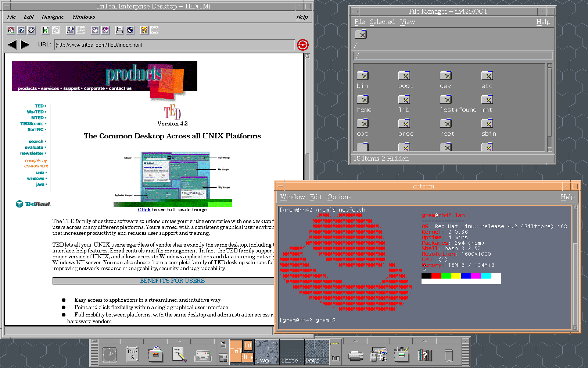Switch to workspace Four
Viewport: 588px width, 368px height.
317,352
